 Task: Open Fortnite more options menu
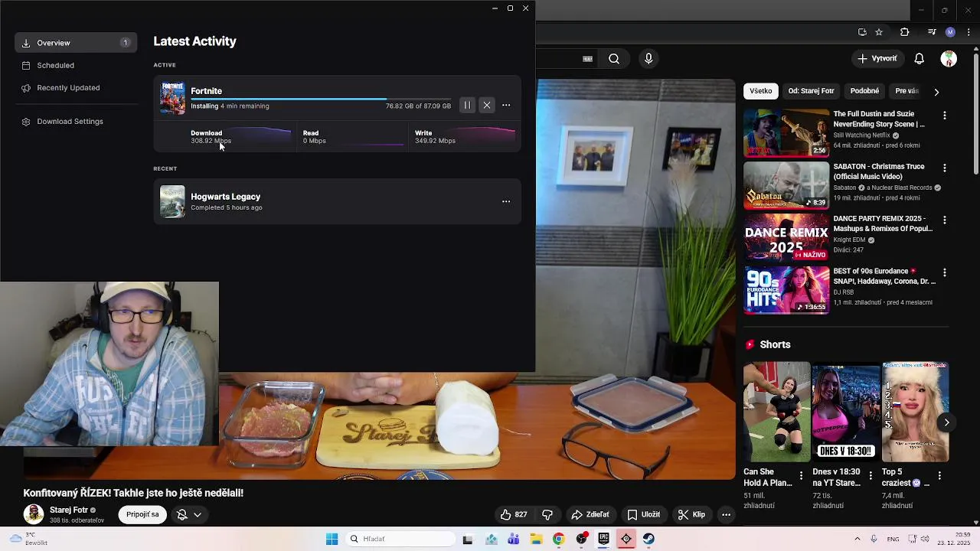click(506, 105)
